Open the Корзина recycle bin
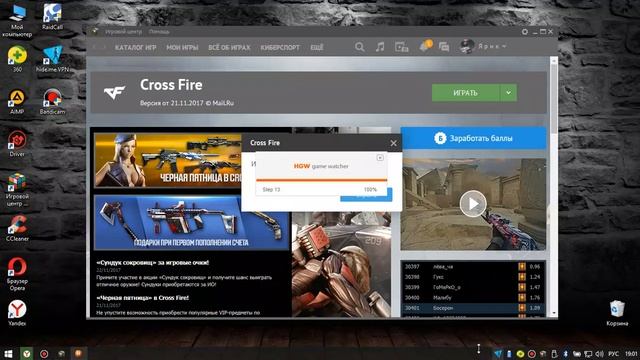This screenshot has height=360, width=640. (617, 313)
